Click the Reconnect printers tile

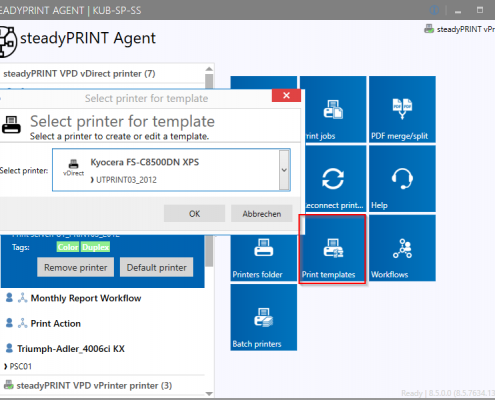tap(335, 179)
